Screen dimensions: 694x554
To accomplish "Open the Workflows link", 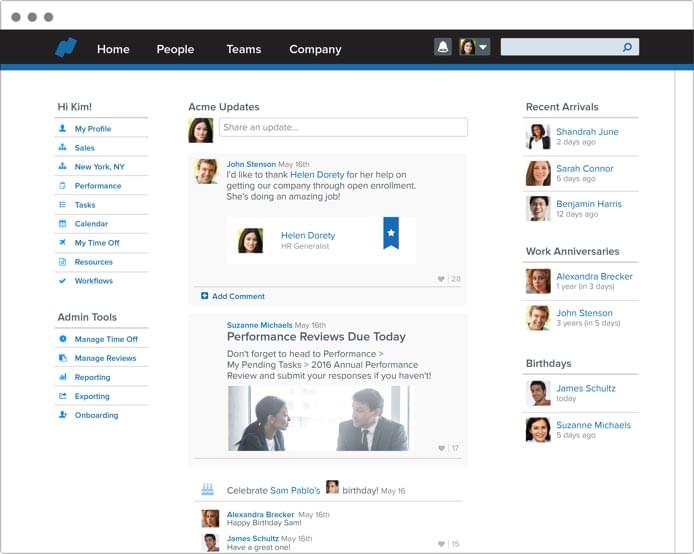I will click(x=94, y=281).
